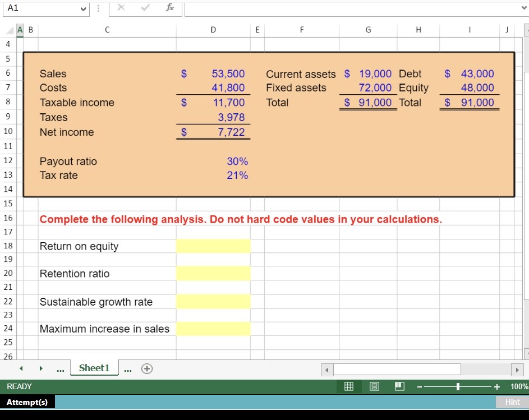Zoom out using the minus icon
529x420 pixels.
click(418, 386)
